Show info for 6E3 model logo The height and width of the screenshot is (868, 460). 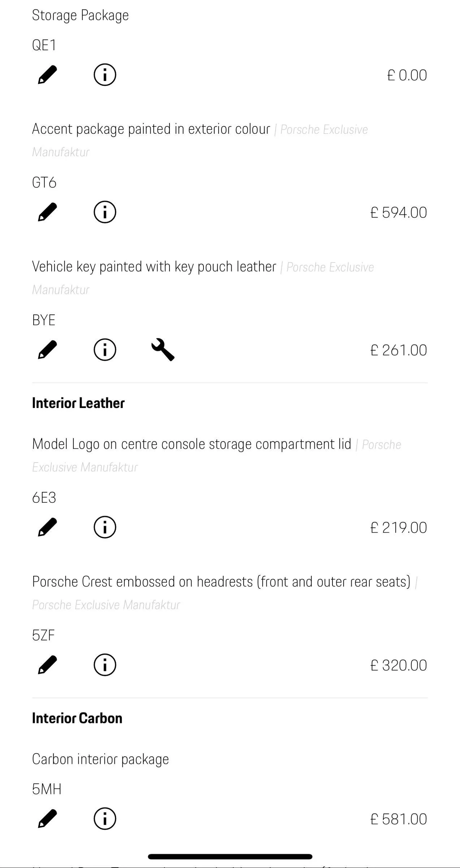105,527
